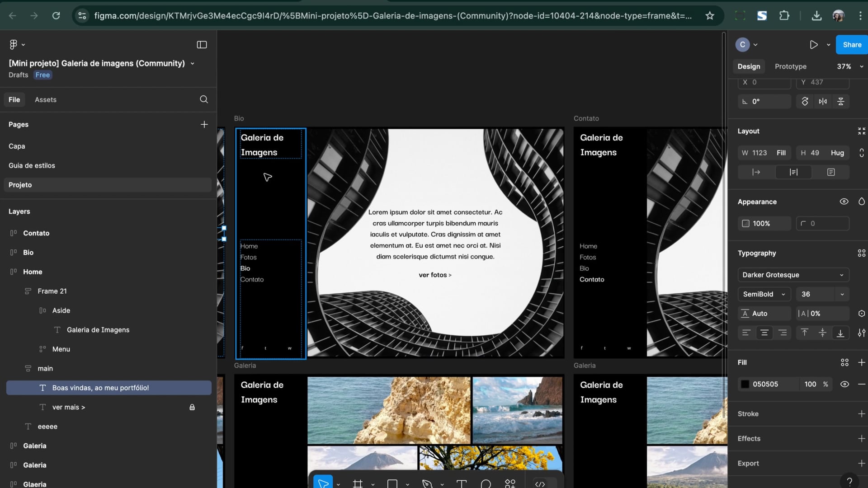Select the Text tool in bottom toolbar
This screenshot has width=868, height=488.
pos(461,483)
